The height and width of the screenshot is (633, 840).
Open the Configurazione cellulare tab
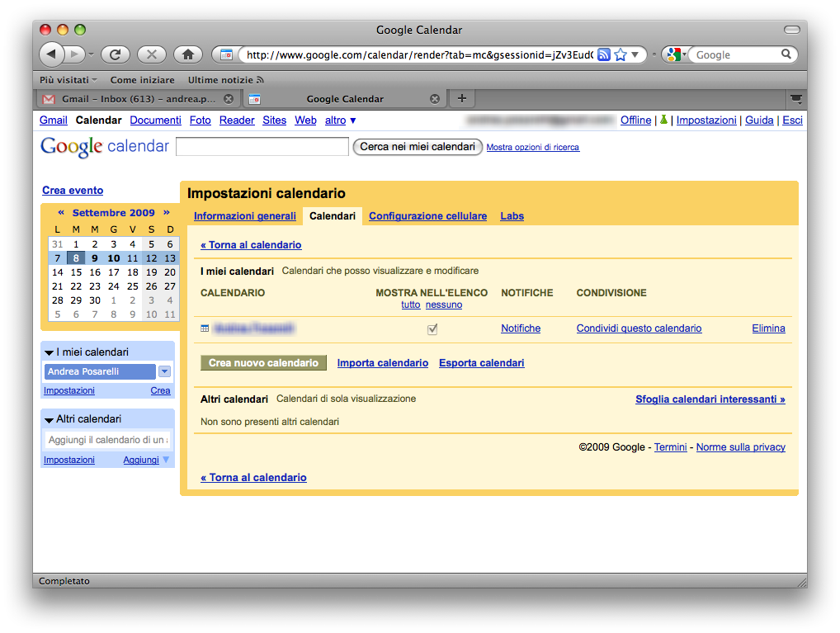[427, 216]
